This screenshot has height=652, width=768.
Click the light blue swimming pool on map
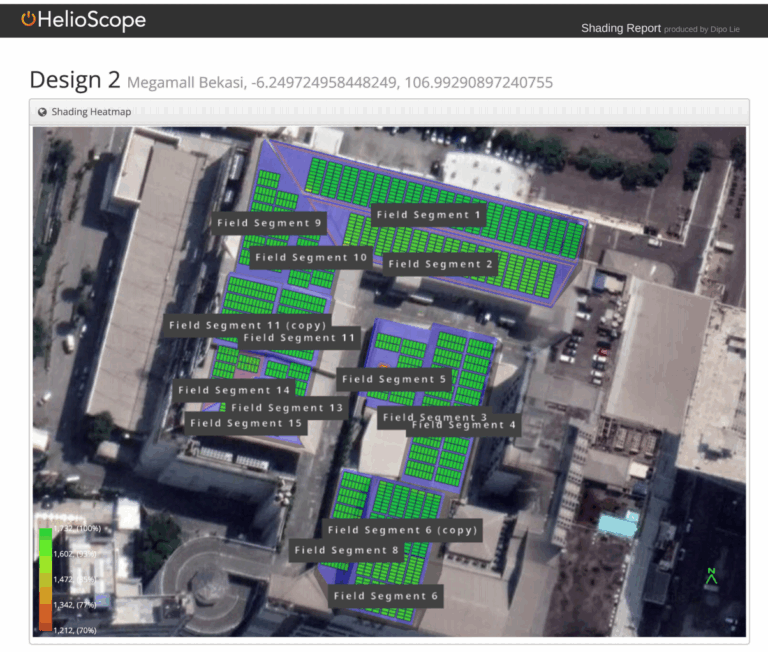(x=618, y=524)
